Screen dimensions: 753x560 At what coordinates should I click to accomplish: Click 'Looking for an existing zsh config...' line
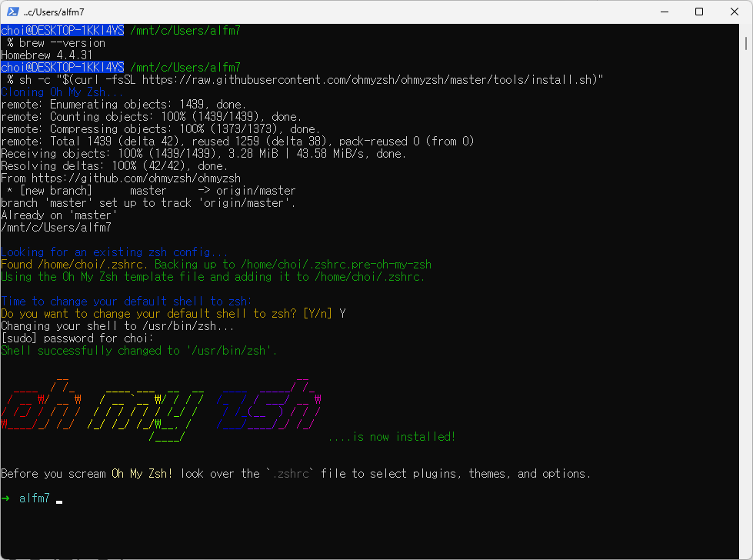[x=115, y=252]
